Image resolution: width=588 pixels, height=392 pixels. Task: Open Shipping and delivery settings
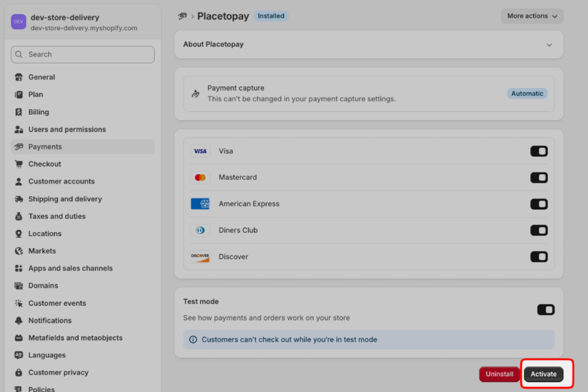click(x=65, y=199)
